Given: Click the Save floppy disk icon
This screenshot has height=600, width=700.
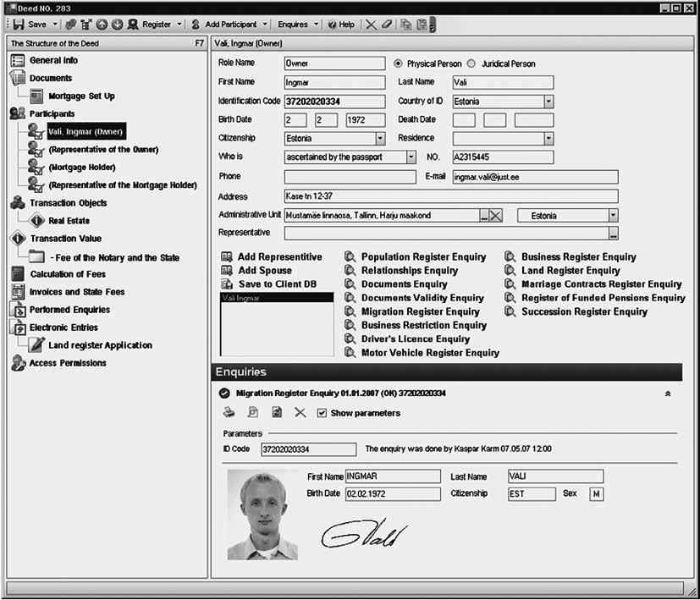Looking at the screenshot, I should coord(19,24).
